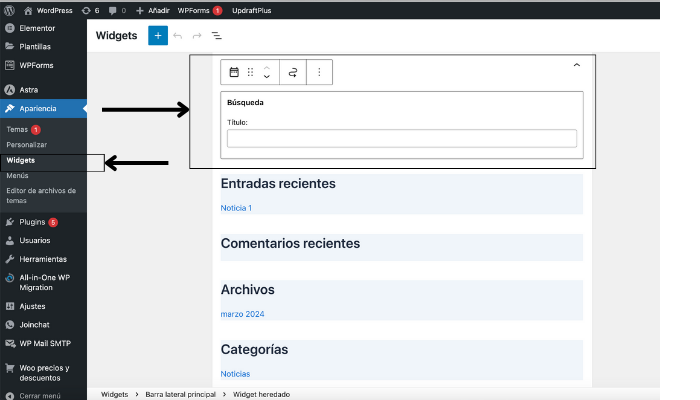Screen dimensions: 700x400
Task: Open Elementor from the sidebar
Action: (36, 28)
